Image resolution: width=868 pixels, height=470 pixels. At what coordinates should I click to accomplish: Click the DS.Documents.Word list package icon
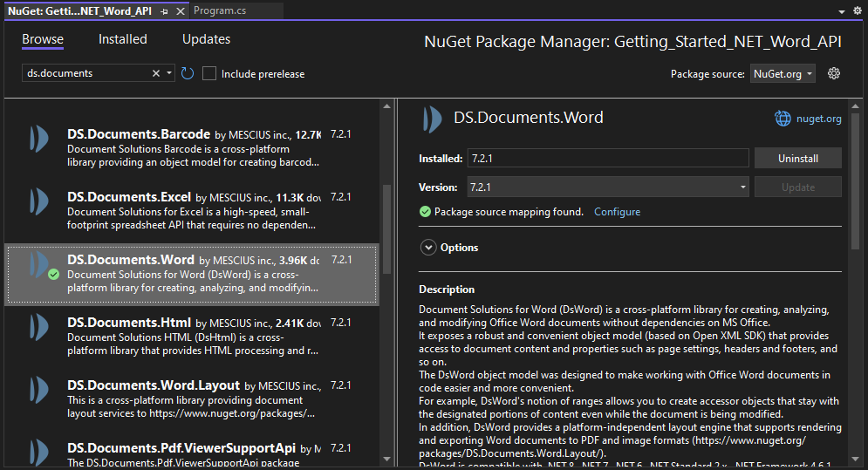point(38,264)
